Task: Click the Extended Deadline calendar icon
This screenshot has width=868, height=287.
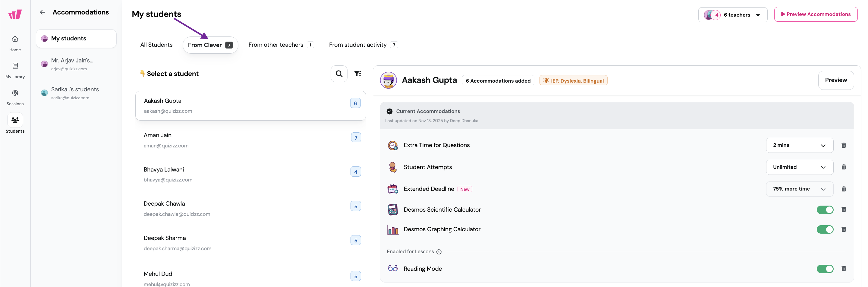Action: [x=392, y=189]
